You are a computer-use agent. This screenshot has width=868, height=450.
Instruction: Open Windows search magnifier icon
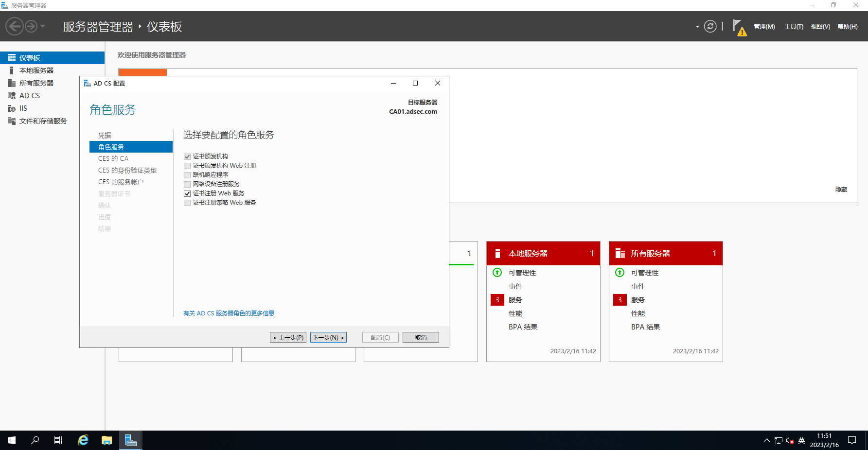[35, 440]
